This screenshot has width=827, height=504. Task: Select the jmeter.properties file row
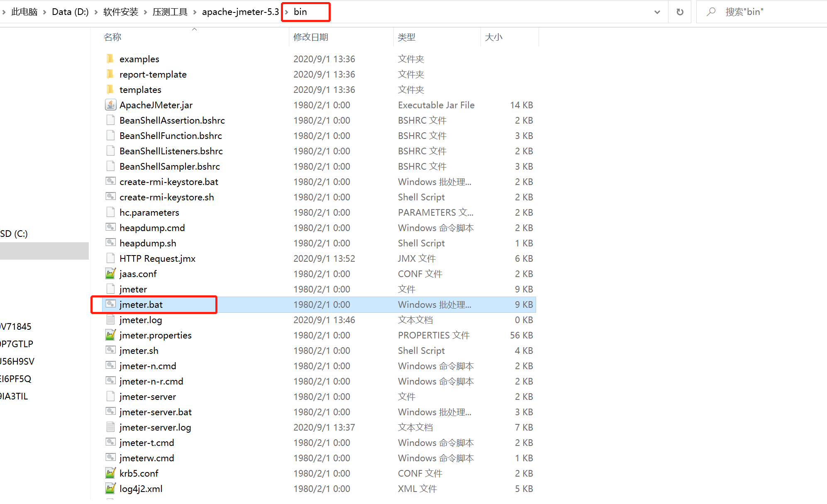(155, 335)
